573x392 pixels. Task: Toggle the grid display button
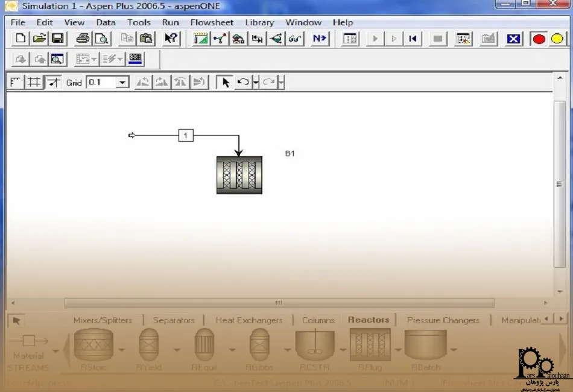point(34,83)
